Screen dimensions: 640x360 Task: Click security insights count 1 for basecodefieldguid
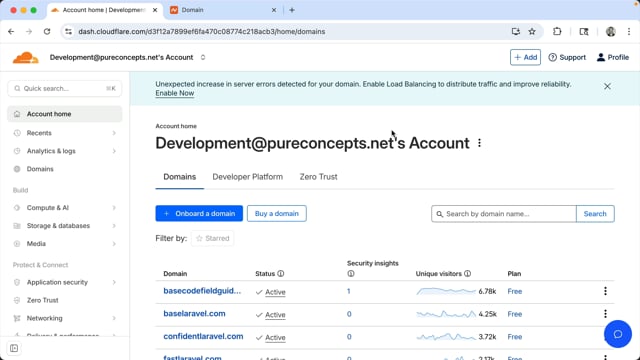(x=349, y=291)
